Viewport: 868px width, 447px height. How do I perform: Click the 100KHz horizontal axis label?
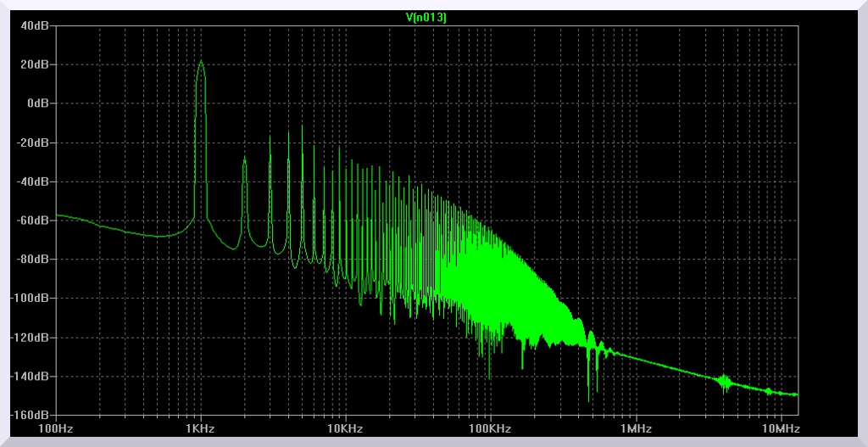(490, 429)
